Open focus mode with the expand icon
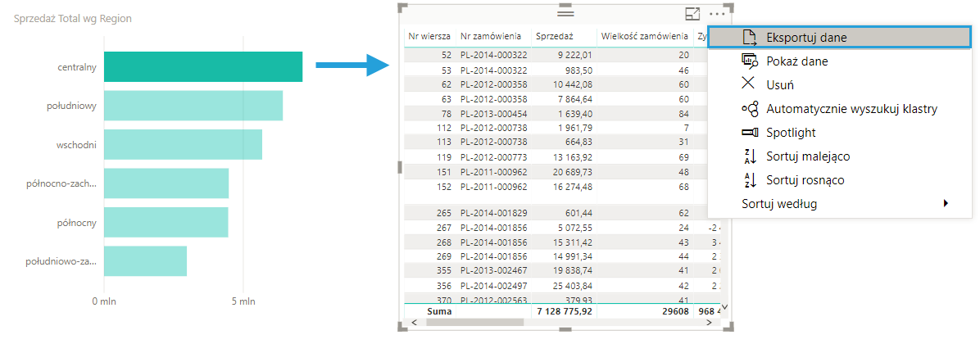 (692, 13)
